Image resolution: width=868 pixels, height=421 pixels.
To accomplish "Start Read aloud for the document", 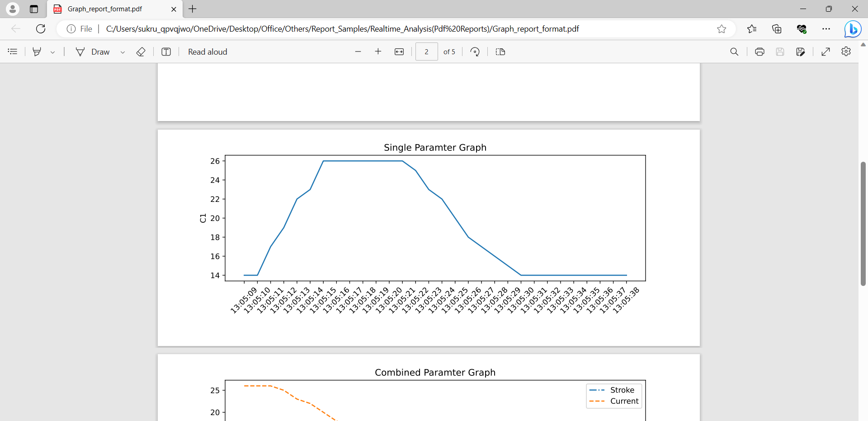I will click(x=208, y=51).
